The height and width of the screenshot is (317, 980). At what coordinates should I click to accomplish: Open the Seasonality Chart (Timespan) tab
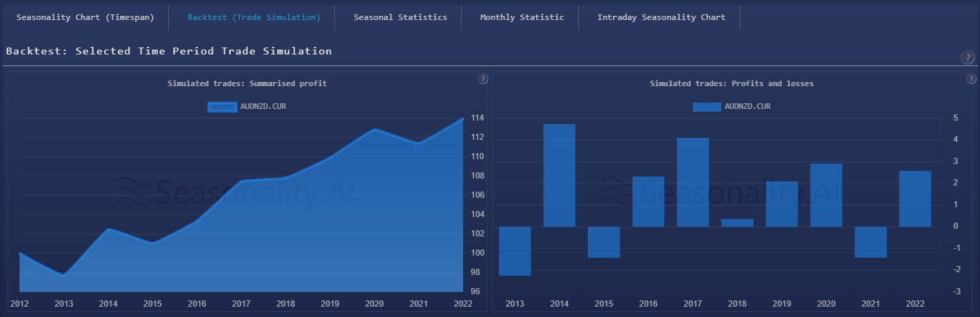(x=85, y=17)
